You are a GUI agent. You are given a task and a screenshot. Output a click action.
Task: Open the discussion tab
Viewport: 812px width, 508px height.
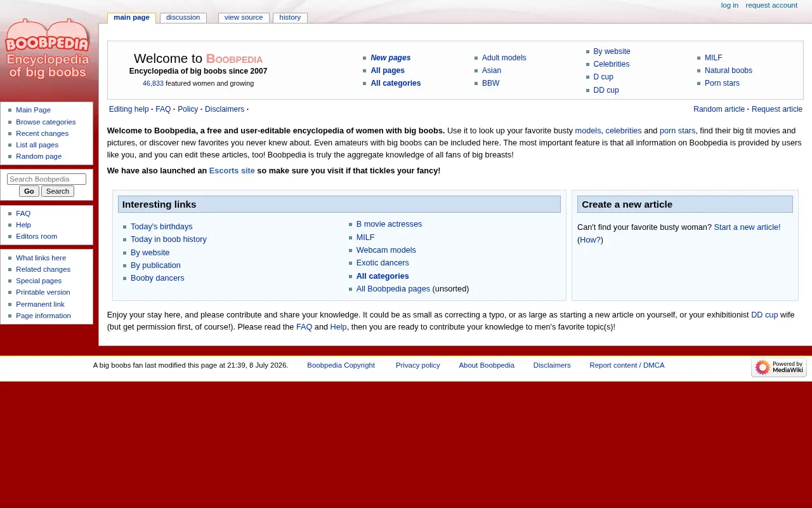click(x=183, y=18)
